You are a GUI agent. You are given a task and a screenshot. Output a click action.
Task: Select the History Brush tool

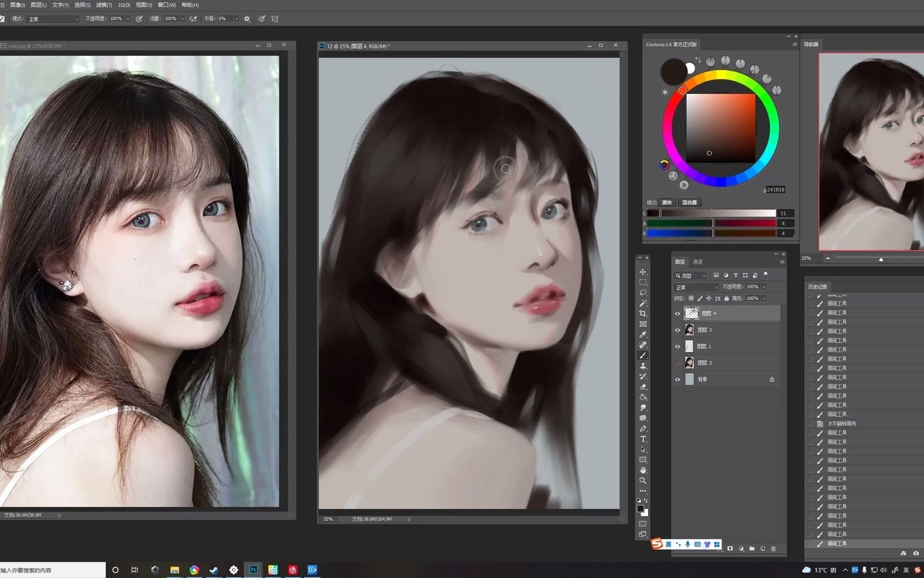click(643, 376)
